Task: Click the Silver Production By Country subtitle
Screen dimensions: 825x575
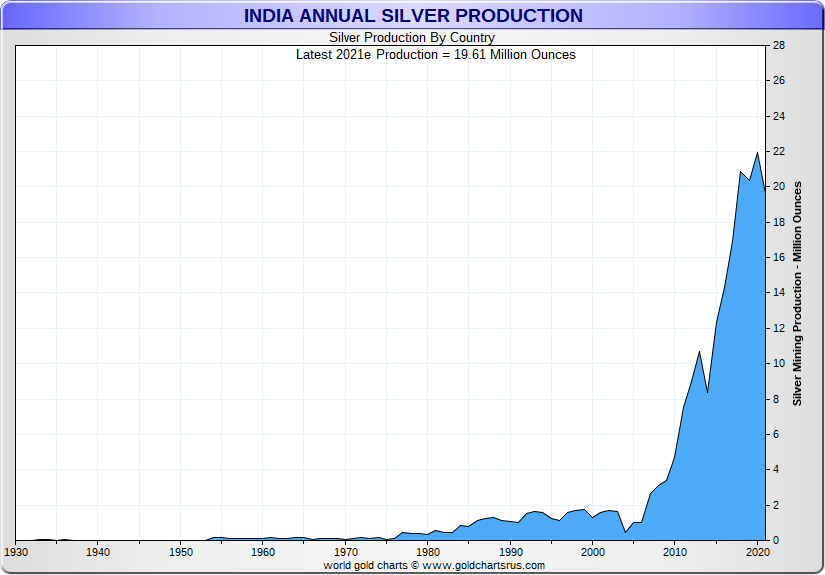Action: coord(412,38)
